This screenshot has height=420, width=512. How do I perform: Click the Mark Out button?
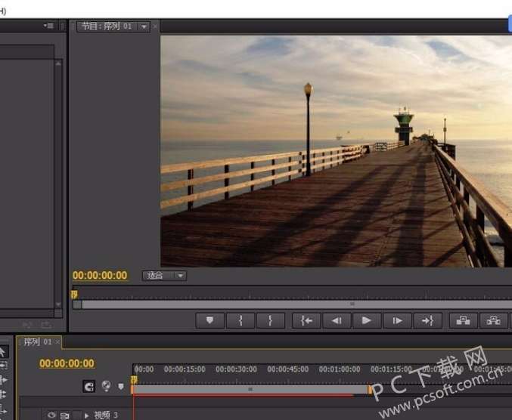click(x=270, y=320)
